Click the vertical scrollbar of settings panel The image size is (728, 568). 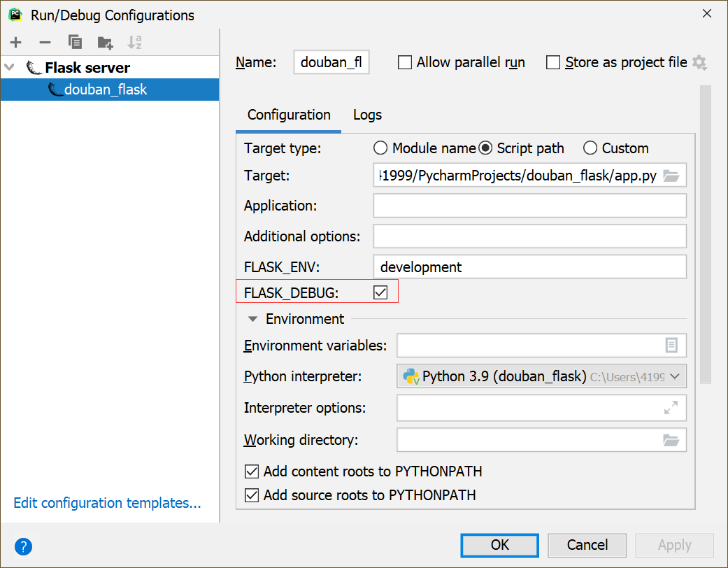[x=706, y=234]
